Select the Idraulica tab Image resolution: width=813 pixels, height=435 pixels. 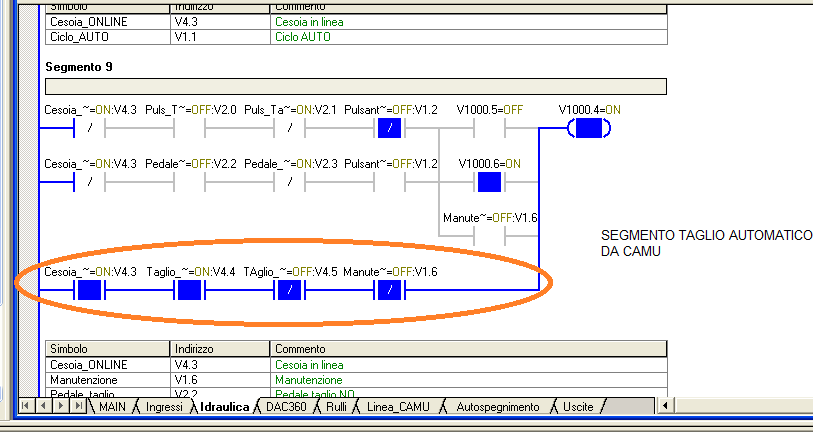[x=225, y=406]
